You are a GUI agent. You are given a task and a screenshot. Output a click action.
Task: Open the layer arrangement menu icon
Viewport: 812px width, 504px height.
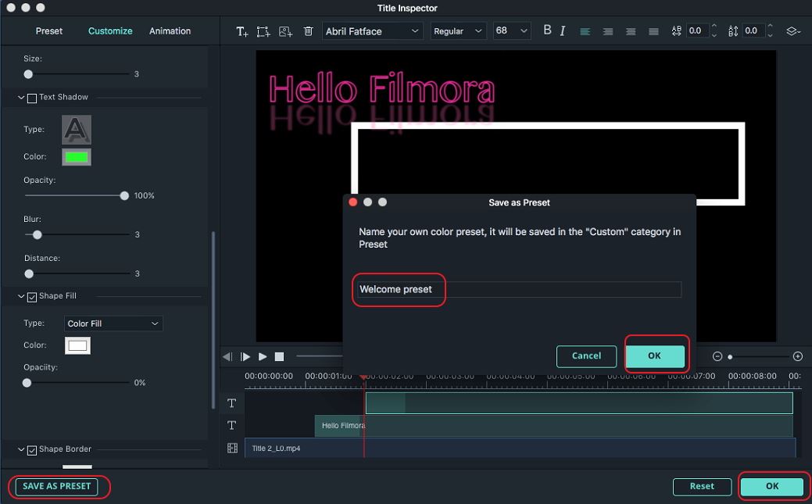pos(792,31)
